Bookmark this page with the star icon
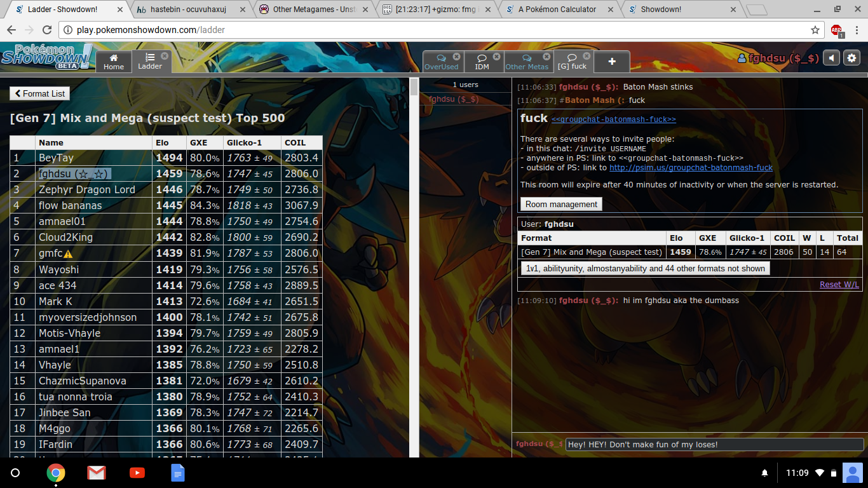The width and height of the screenshot is (868, 488). (815, 30)
